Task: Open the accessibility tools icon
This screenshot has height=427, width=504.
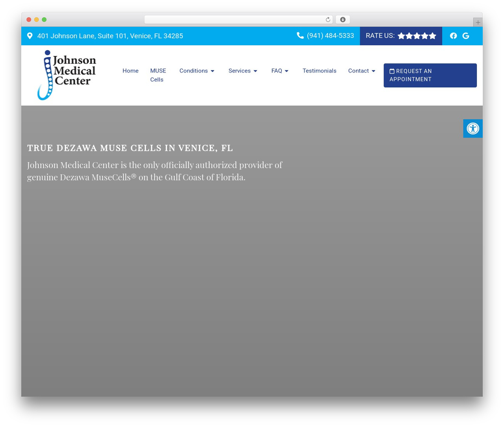Action: coord(473,128)
